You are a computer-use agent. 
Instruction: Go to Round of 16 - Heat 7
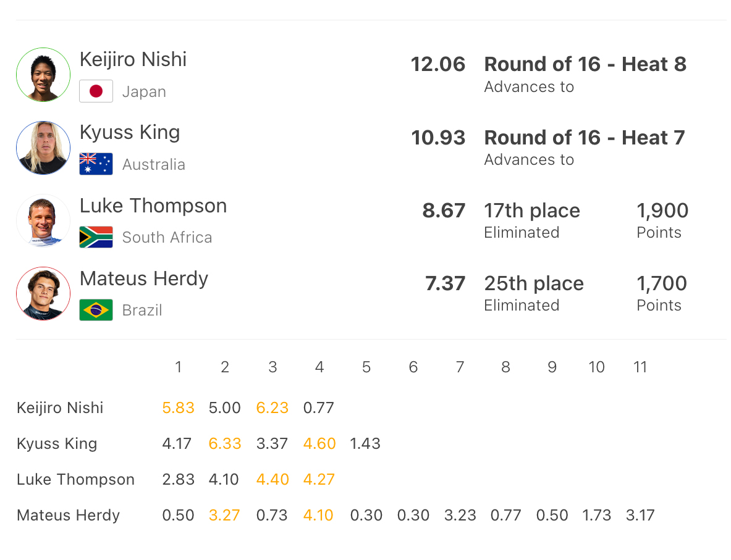pos(584,137)
